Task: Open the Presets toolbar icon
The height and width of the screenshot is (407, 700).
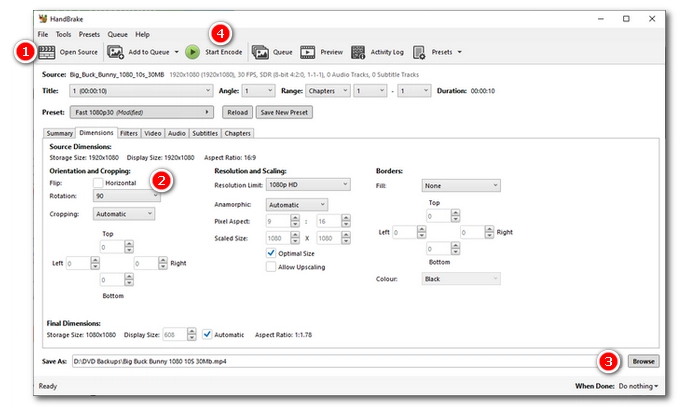Action: [419, 52]
